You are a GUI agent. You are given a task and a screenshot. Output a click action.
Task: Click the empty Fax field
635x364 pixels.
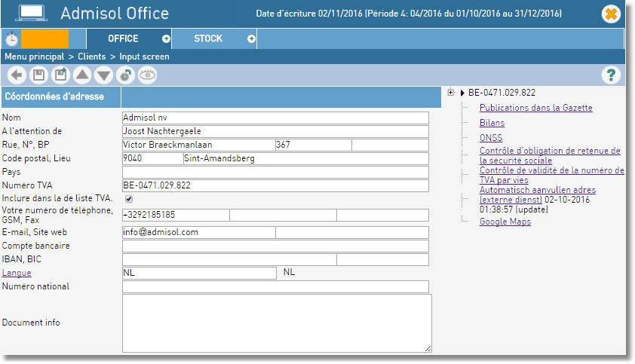[382, 215]
